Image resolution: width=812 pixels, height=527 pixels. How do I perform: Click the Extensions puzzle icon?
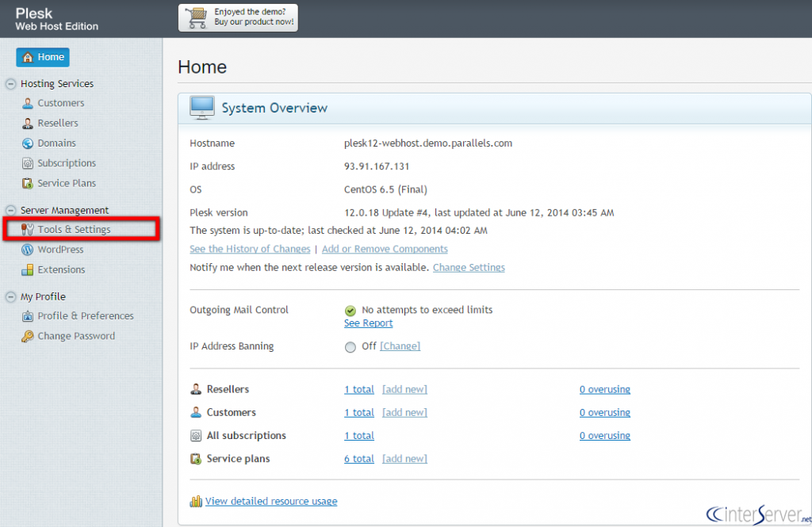[28, 269]
